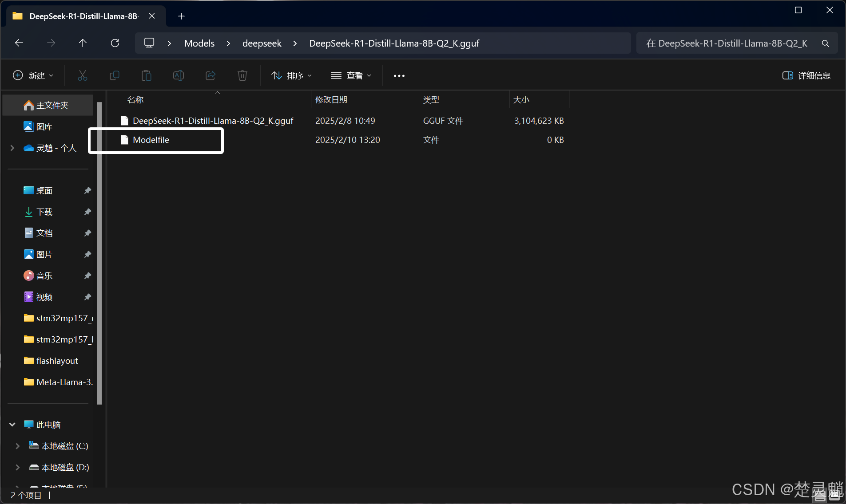Toggle the 详细信息 details pane
Screen dimensions: 846x504
point(806,75)
